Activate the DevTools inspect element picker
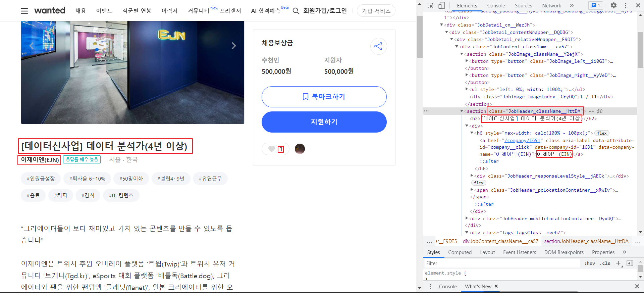Image resolution: width=644 pixels, height=293 pixels. tap(430, 5)
